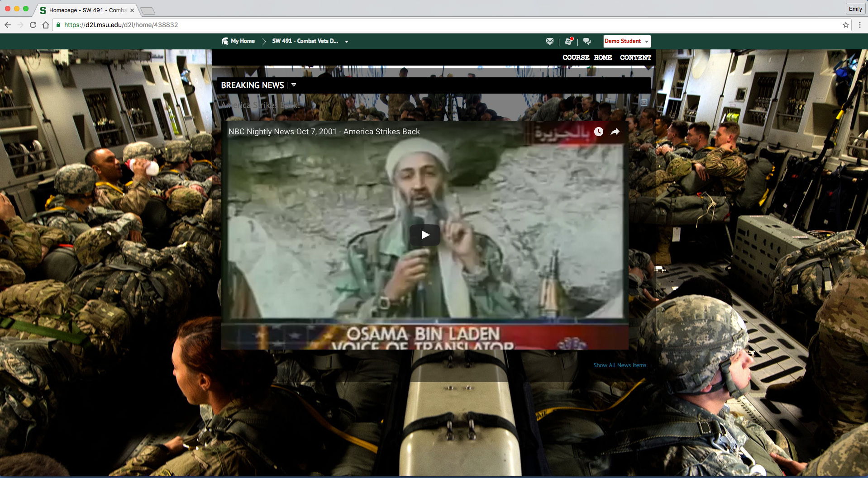
Task: Open the Breaking News widget dropdown arrow
Action: click(x=294, y=85)
